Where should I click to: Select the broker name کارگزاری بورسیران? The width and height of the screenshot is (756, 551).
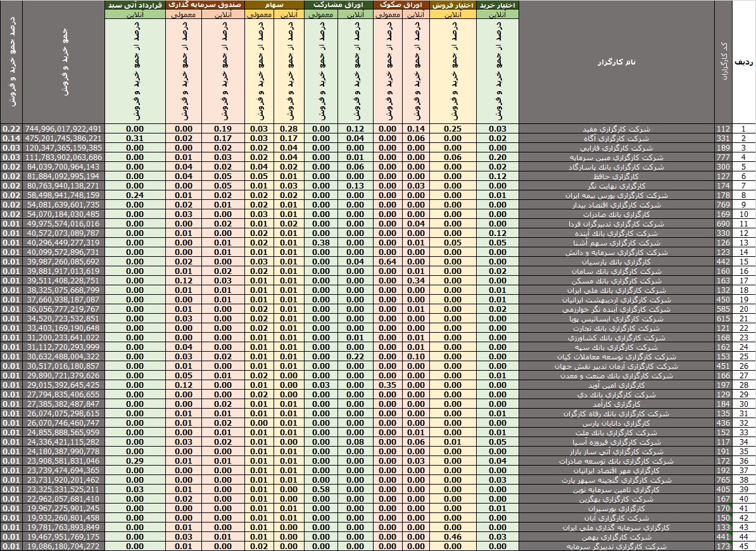coord(617,509)
